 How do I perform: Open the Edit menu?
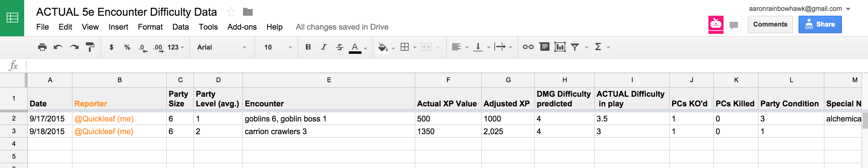coord(65,27)
